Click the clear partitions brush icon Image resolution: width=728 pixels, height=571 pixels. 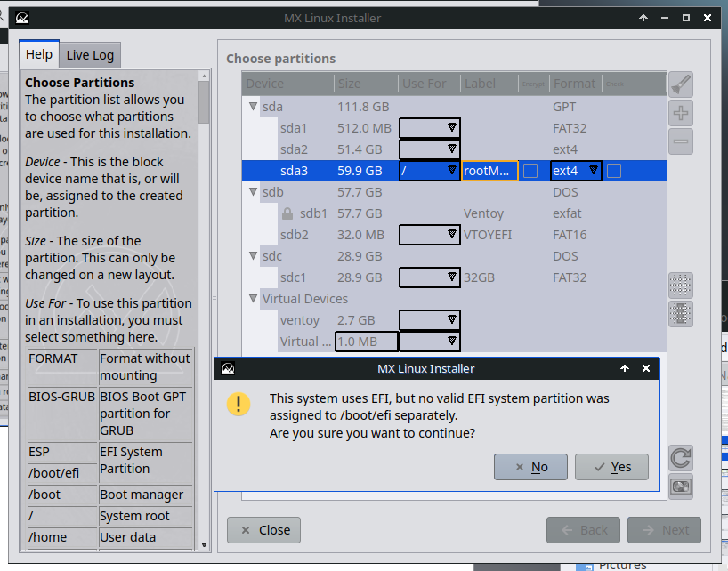(681, 84)
